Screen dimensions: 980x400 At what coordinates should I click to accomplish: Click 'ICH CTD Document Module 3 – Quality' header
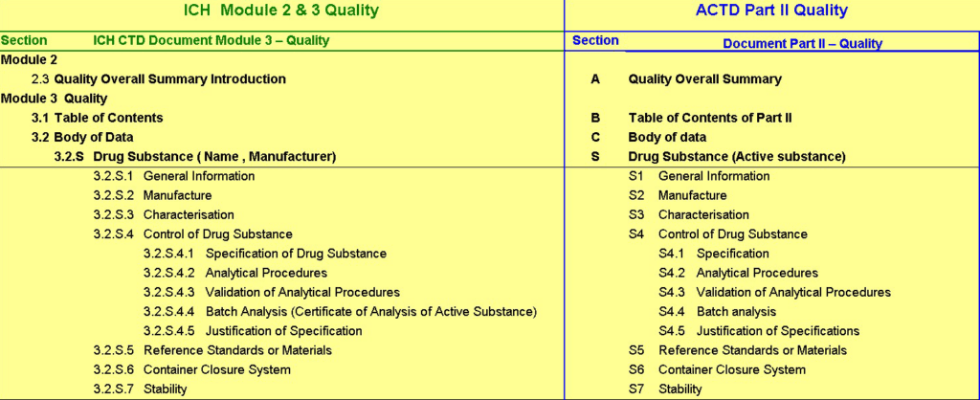click(211, 40)
